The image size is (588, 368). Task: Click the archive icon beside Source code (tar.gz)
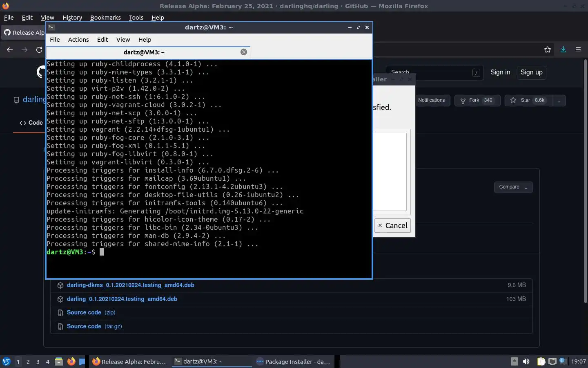coord(60,327)
